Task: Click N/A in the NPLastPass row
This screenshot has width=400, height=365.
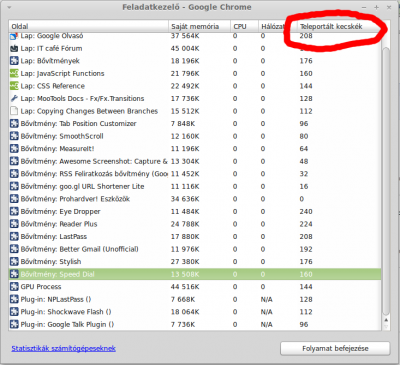Action: pyautogui.click(x=266, y=299)
